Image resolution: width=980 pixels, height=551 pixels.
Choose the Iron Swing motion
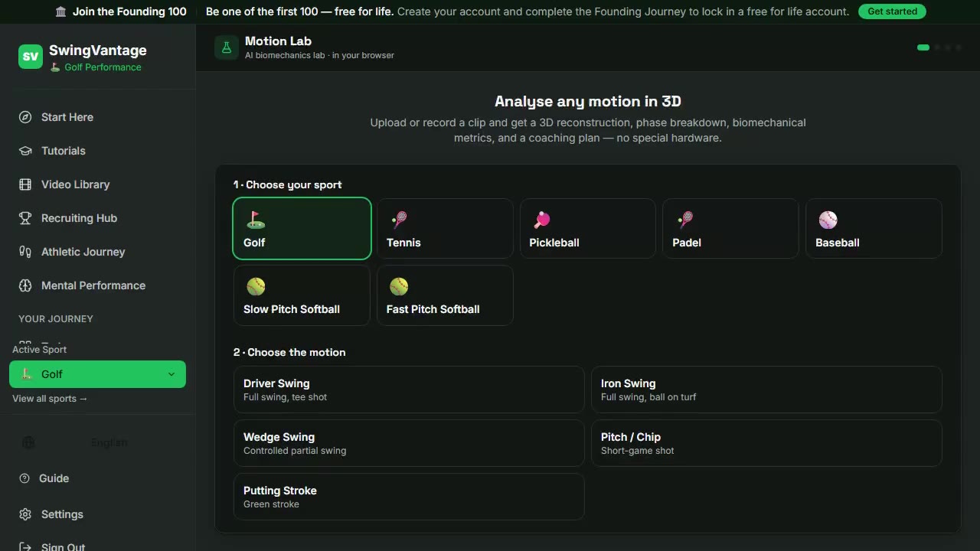[766, 390]
